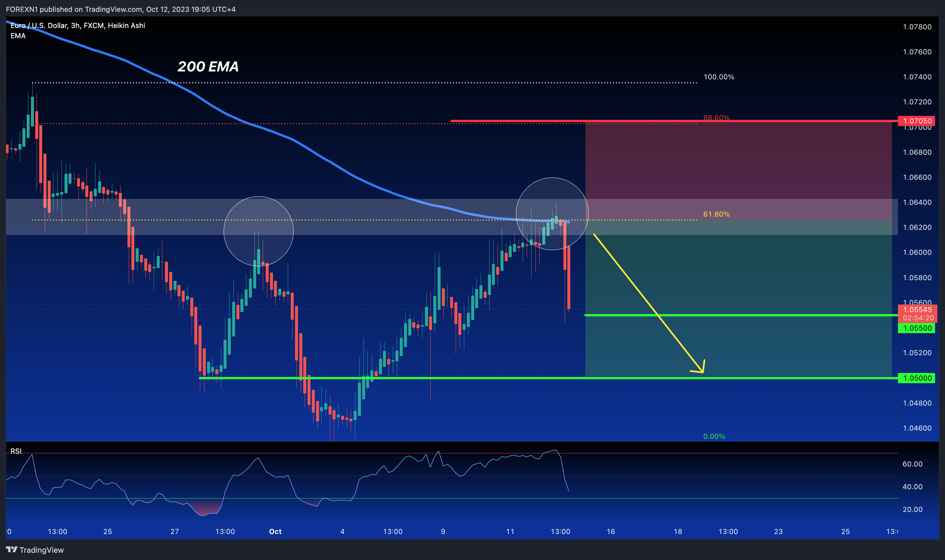
Task: Click the 1.05800 price axis value
Action: click(x=917, y=278)
